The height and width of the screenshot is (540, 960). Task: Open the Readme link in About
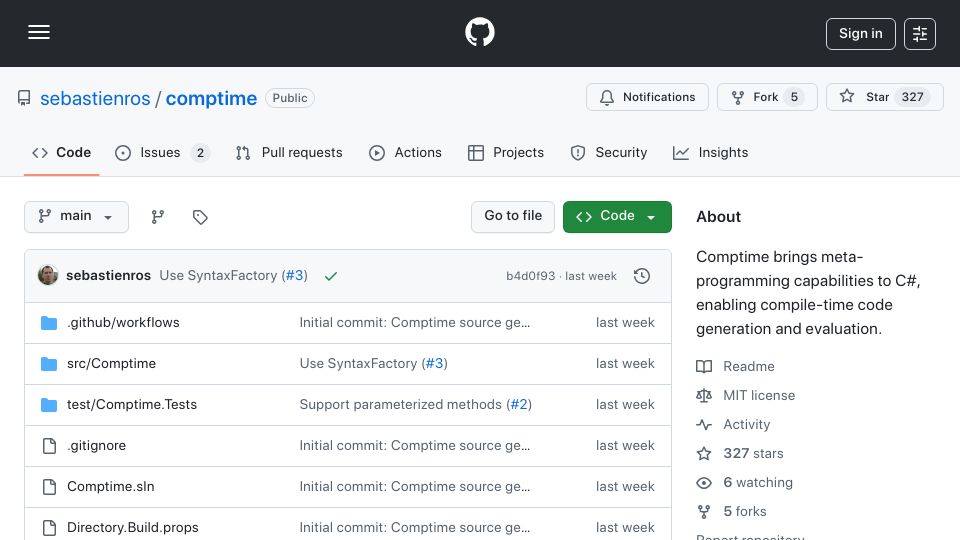coord(749,366)
